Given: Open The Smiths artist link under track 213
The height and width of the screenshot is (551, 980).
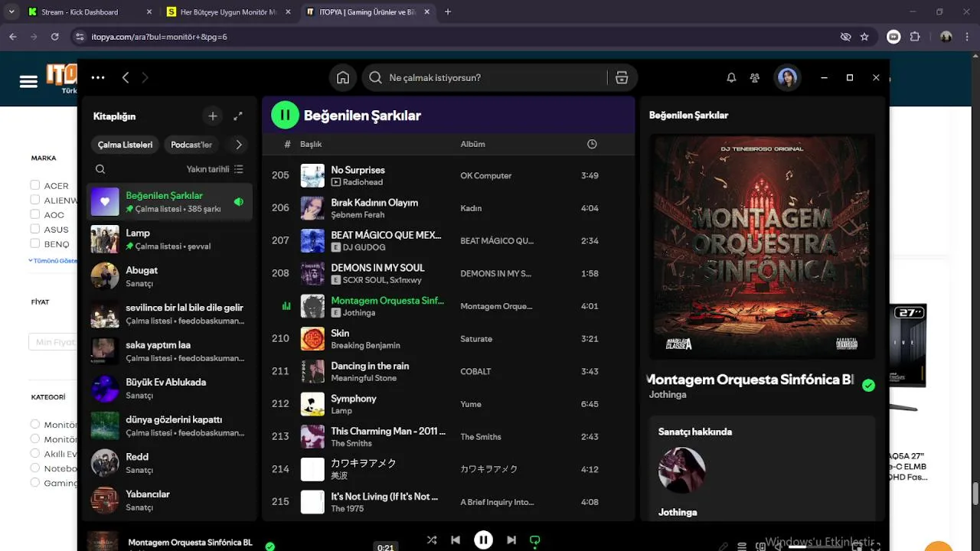Looking at the screenshot, I should (351, 443).
